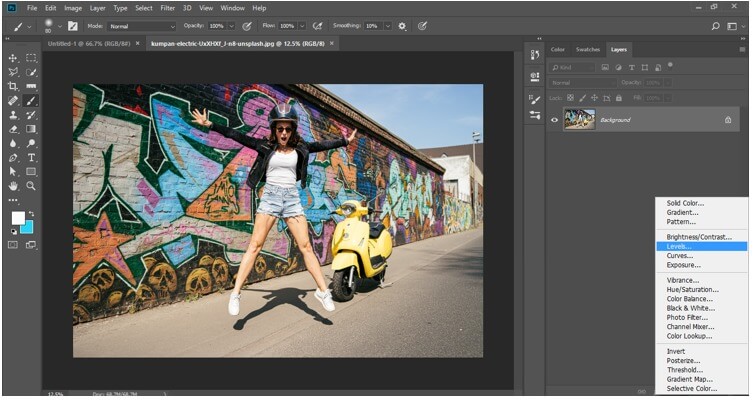Open the Image menu
The height and width of the screenshot is (402, 754).
(x=73, y=8)
